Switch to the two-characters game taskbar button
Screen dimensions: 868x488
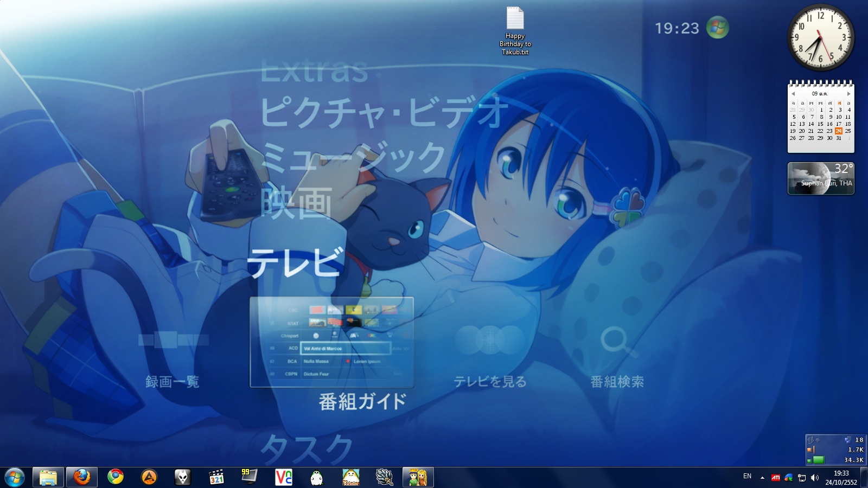(x=418, y=477)
